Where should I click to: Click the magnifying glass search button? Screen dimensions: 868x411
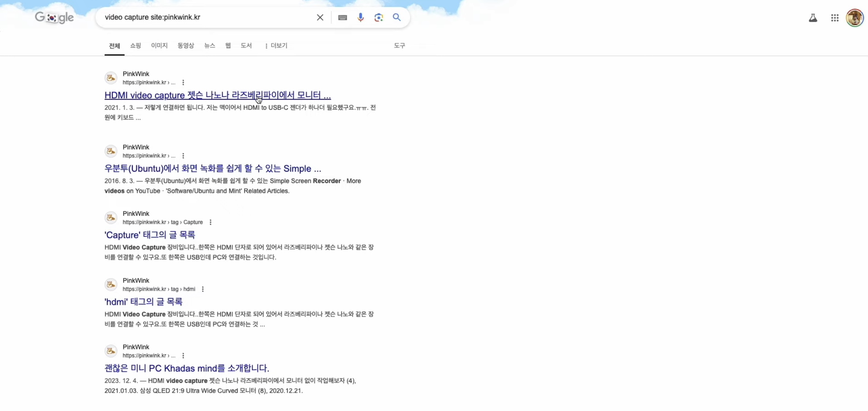(397, 17)
